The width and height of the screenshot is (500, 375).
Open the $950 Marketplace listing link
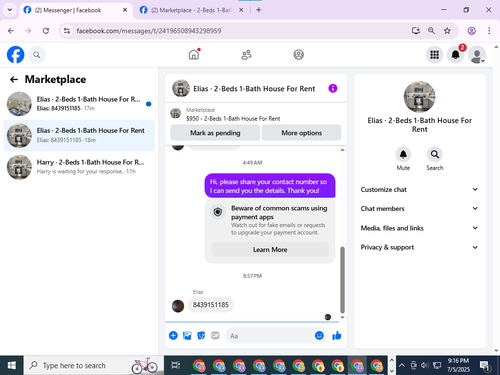click(x=233, y=118)
